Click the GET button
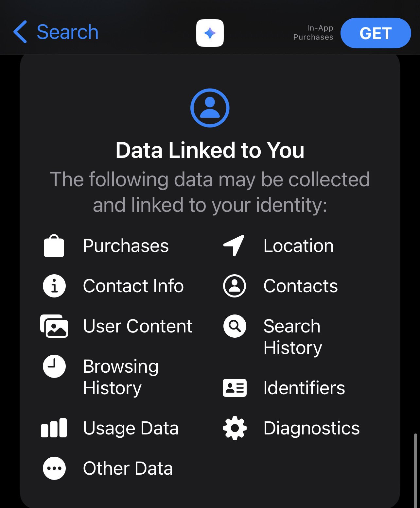The width and height of the screenshot is (420, 508). coord(376,33)
